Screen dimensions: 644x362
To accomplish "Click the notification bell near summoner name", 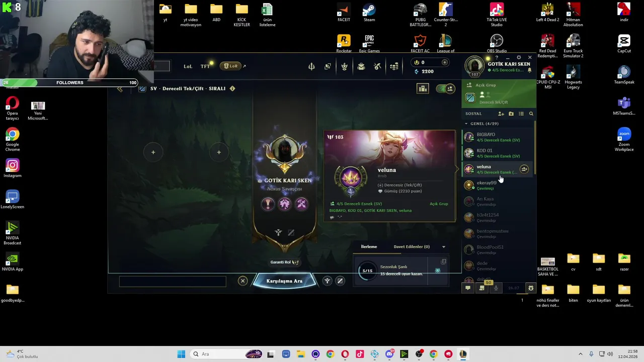I will (x=529, y=70).
